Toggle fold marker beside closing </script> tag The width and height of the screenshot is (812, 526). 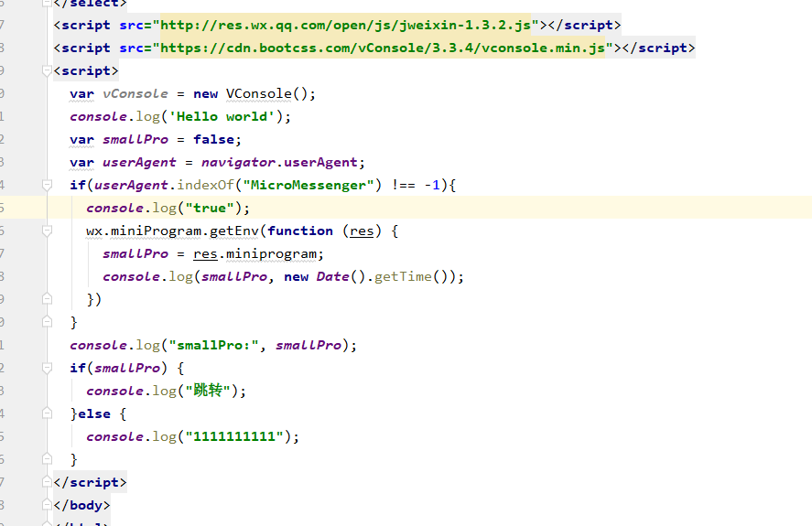point(47,482)
